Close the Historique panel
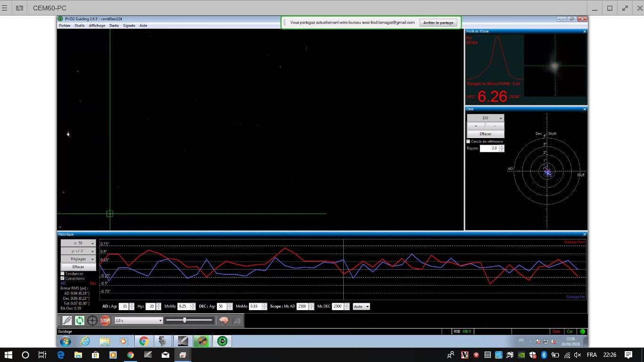 pyautogui.click(x=585, y=234)
